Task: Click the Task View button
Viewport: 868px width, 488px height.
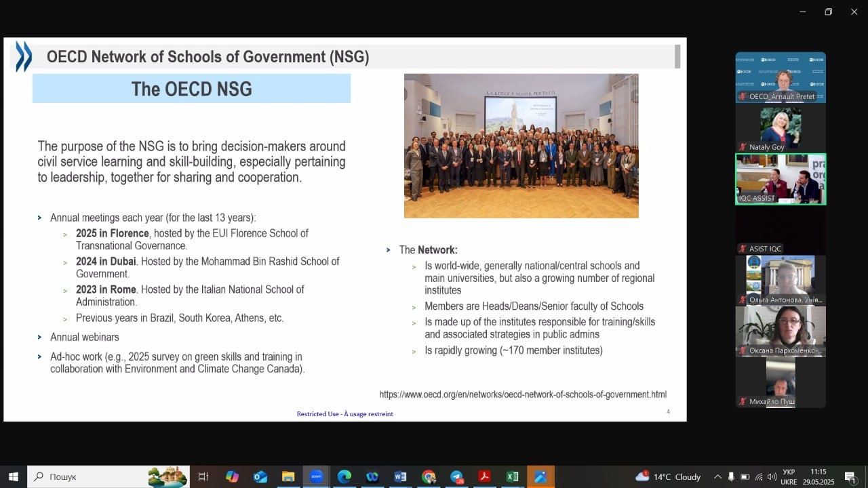Action: 203,476
